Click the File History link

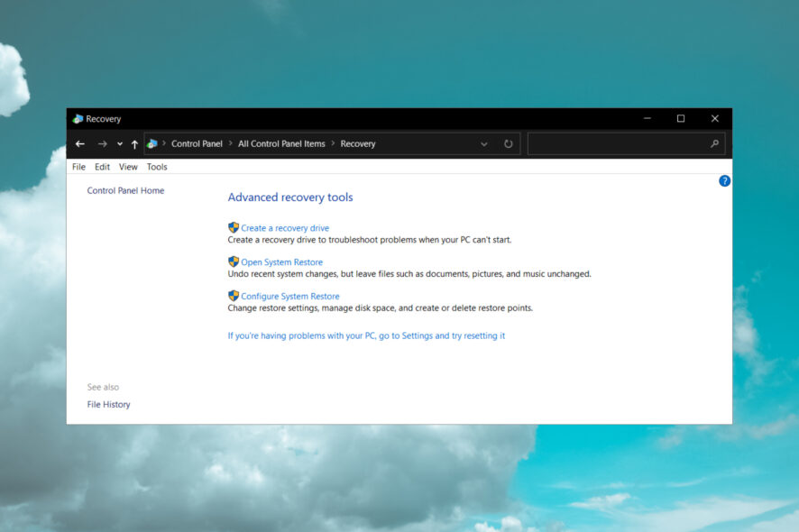[108, 404]
